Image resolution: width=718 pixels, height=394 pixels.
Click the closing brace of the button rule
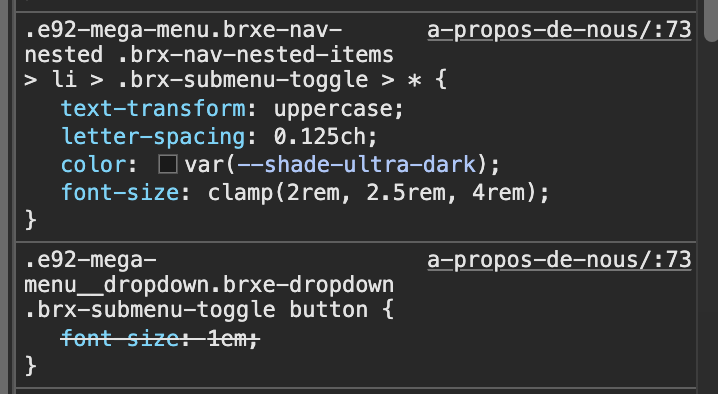click(31, 367)
